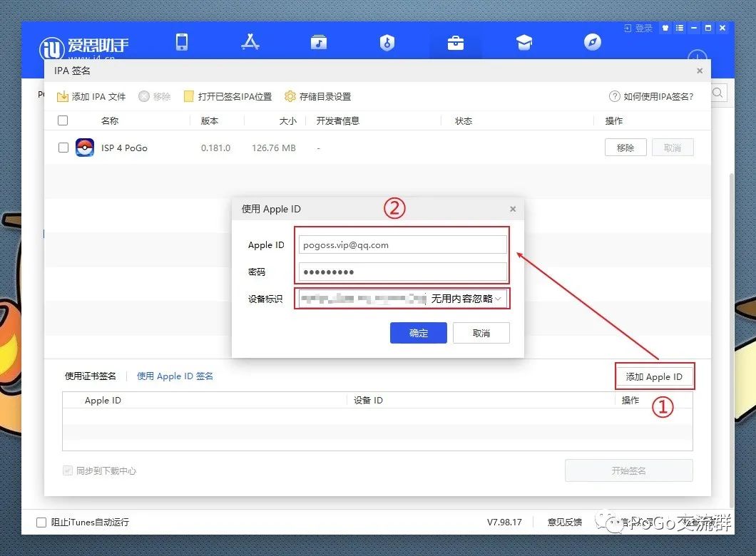The height and width of the screenshot is (556, 756).
Task: Open the tutorials graduation cap tab icon
Action: (524, 43)
